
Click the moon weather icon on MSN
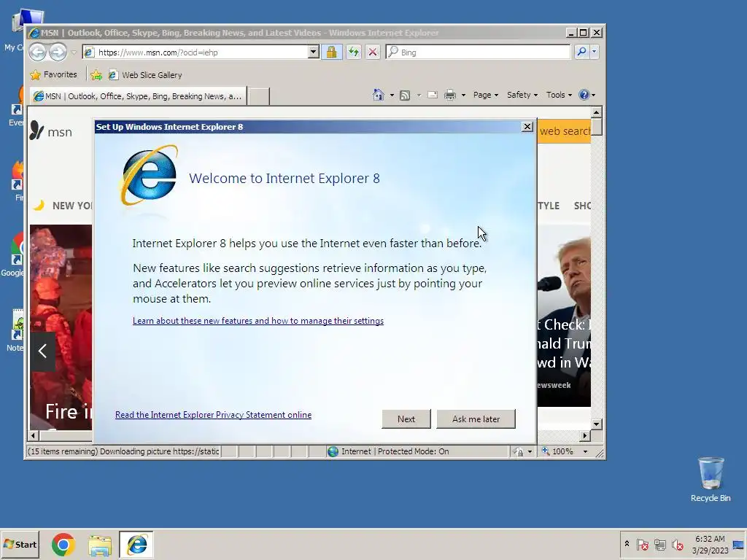click(x=39, y=205)
